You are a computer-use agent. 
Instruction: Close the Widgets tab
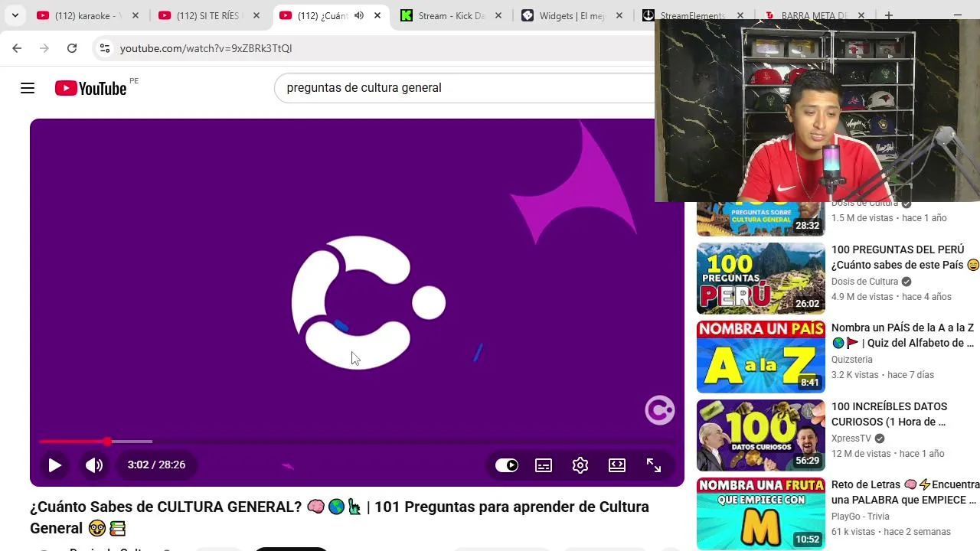click(619, 15)
